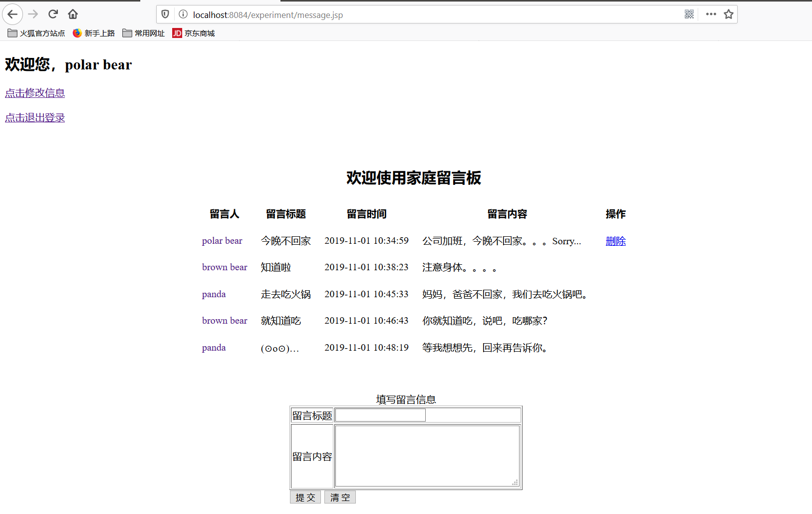The width and height of the screenshot is (812, 514).
Task: Clear the form using the 清空 button
Action: coord(339,497)
